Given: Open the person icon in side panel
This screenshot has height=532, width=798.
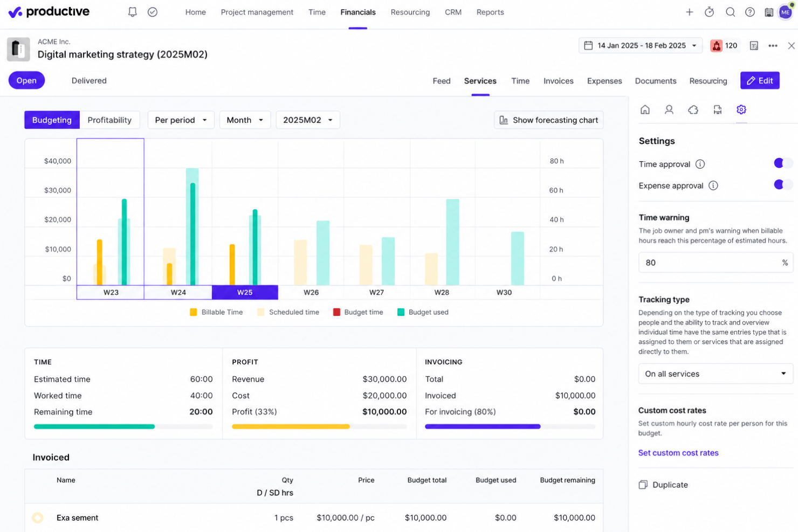Looking at the screenshot, I should pyautogui.click(x=669, y=109).
